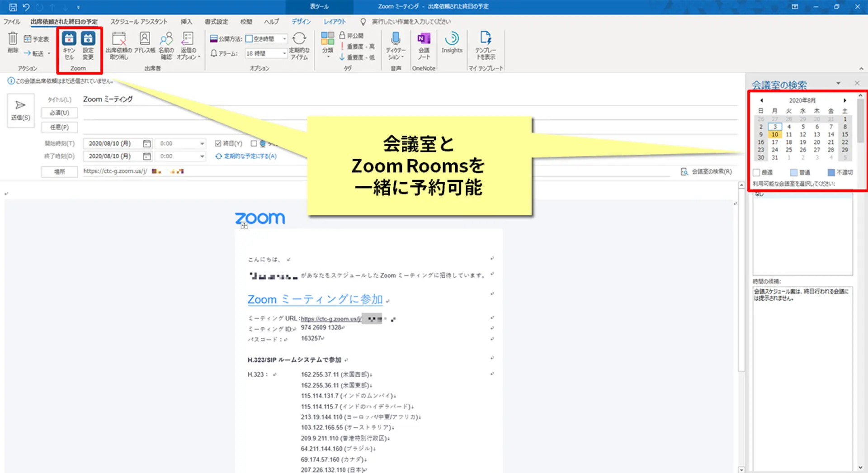Open the ファイル (File) tab

12,22
